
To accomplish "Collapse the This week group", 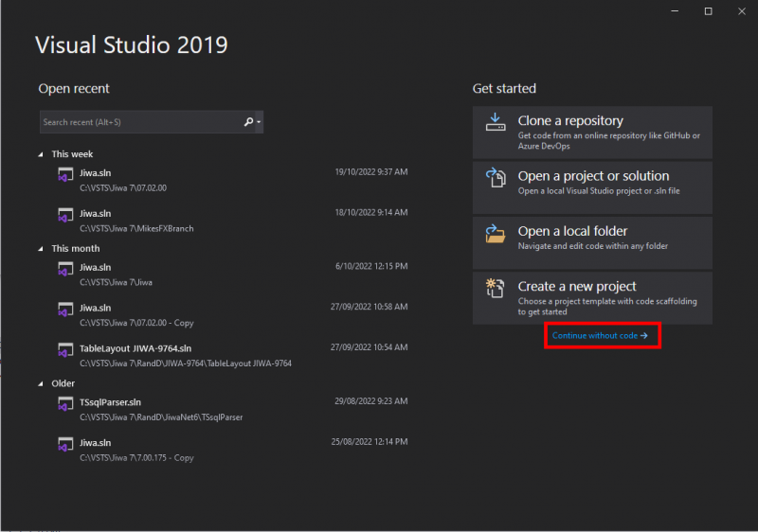I will click(x=41, y=154).
